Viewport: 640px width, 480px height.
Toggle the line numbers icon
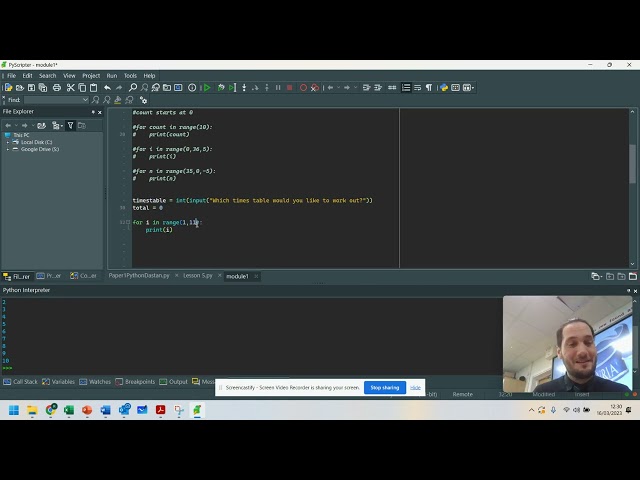[x=406, y=87]
